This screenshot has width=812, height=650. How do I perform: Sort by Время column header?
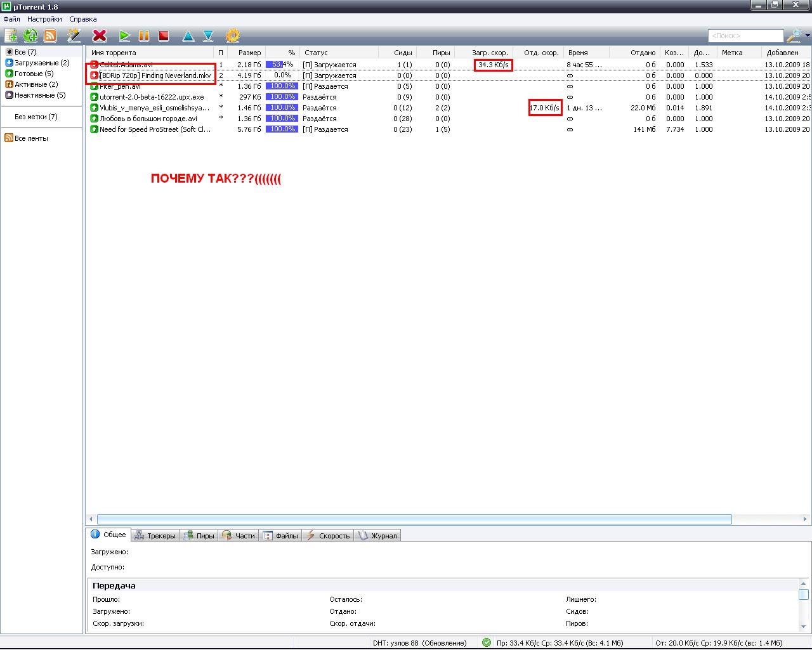587,53
